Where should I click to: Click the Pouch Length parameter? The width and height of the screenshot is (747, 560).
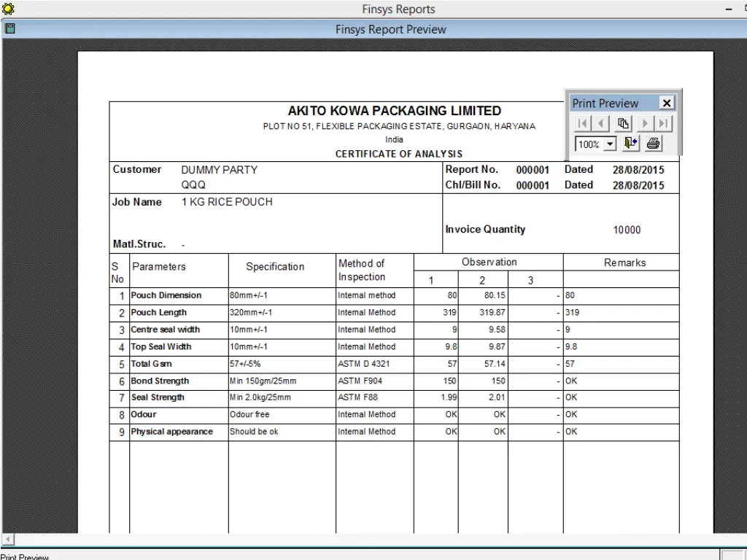tap(158, 312)
